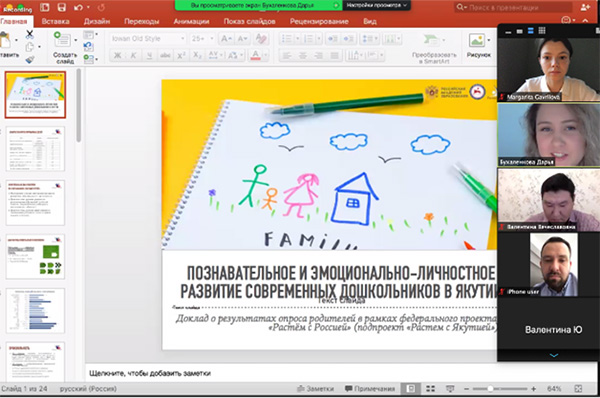Toggle strikethrough abc formatting
Screen dimensions: 600x398
coord(165,55)
